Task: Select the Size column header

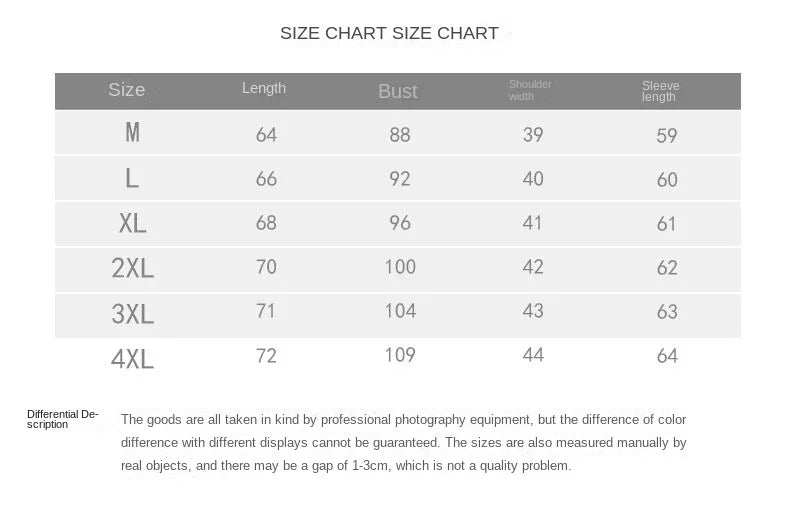Action: (127, 90)
